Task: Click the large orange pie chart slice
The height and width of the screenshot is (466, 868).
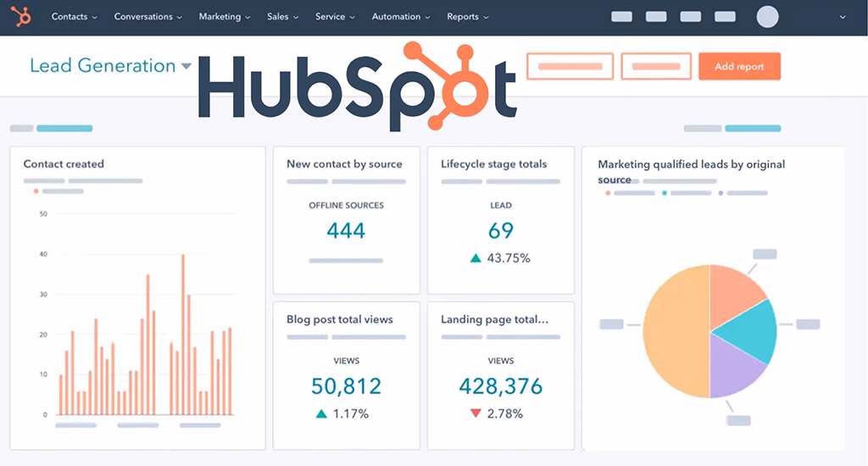Action: click(676, 331)
